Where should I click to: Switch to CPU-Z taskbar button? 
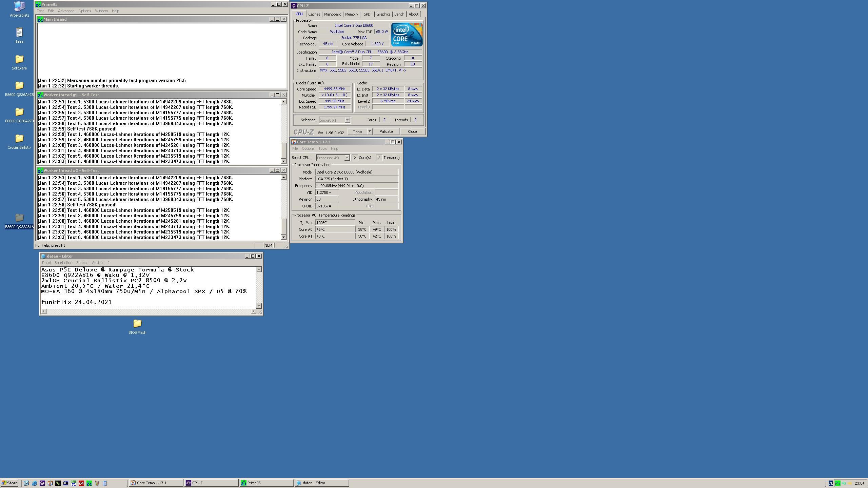[x=211, y=483]
